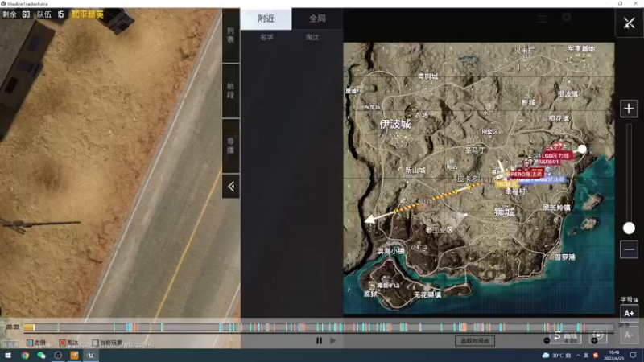
Task: Click the 圣马丁 location on map
Action: coord(475,150)
